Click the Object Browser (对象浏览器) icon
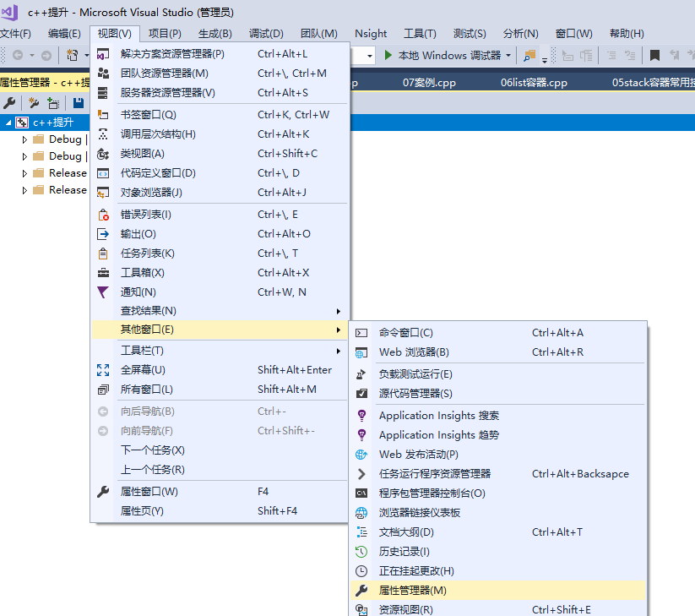This screenshot has height=616, width=695. (103, 193)
